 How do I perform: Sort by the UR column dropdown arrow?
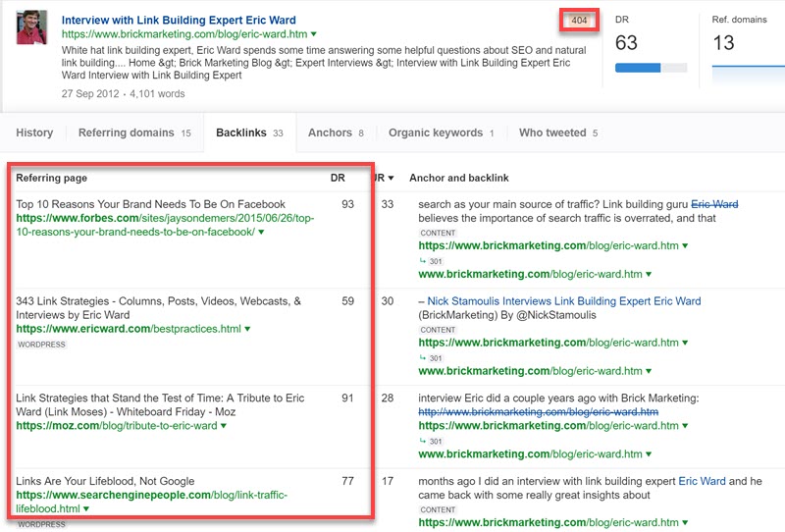tap(391, 178)
